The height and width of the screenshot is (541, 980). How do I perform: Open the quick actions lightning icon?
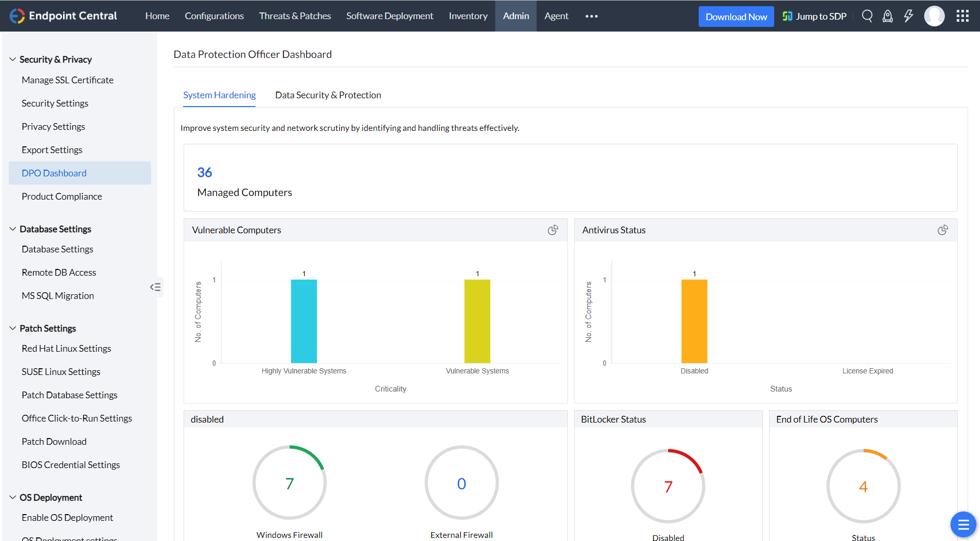pos(909,16)
